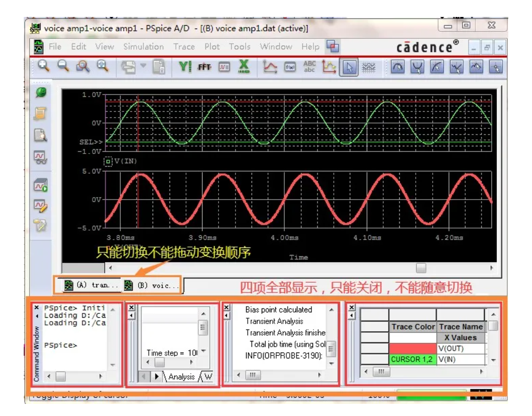Click the Zoom Fit icon

click(x=102, y=66)
